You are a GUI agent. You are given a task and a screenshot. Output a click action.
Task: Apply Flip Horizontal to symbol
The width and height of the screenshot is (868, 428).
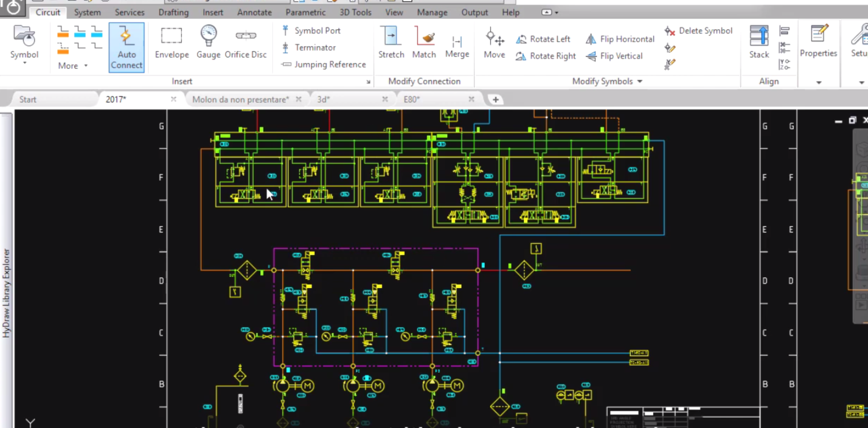tap(620, 39)
